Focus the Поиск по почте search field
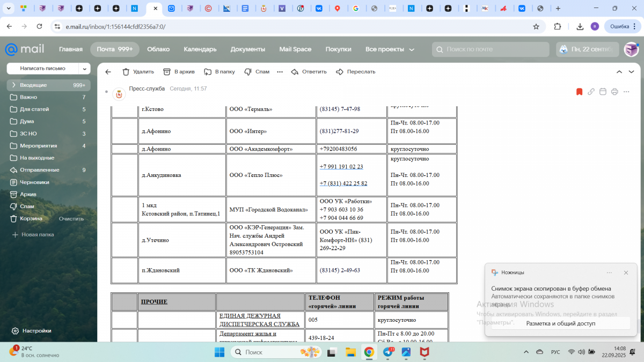The image size is (644, 362). [491, 49]
